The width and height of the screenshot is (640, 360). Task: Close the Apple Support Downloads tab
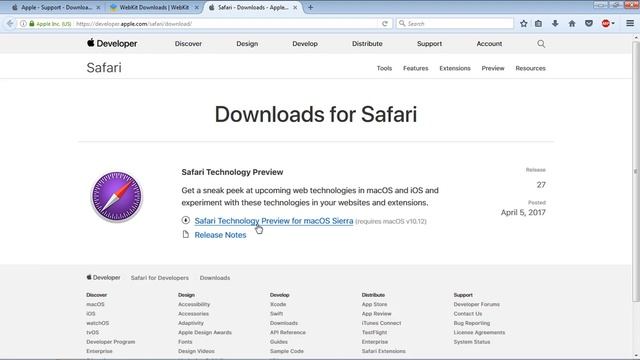tap(98, 7)
